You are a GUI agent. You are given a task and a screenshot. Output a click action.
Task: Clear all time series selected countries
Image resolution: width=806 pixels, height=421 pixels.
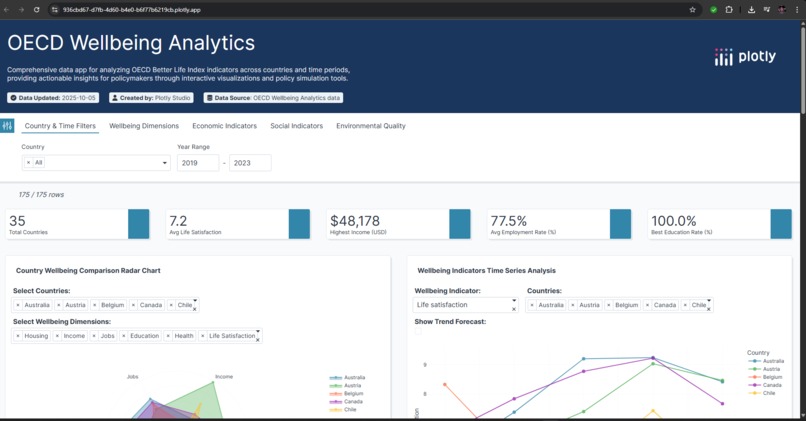[709, 309]
